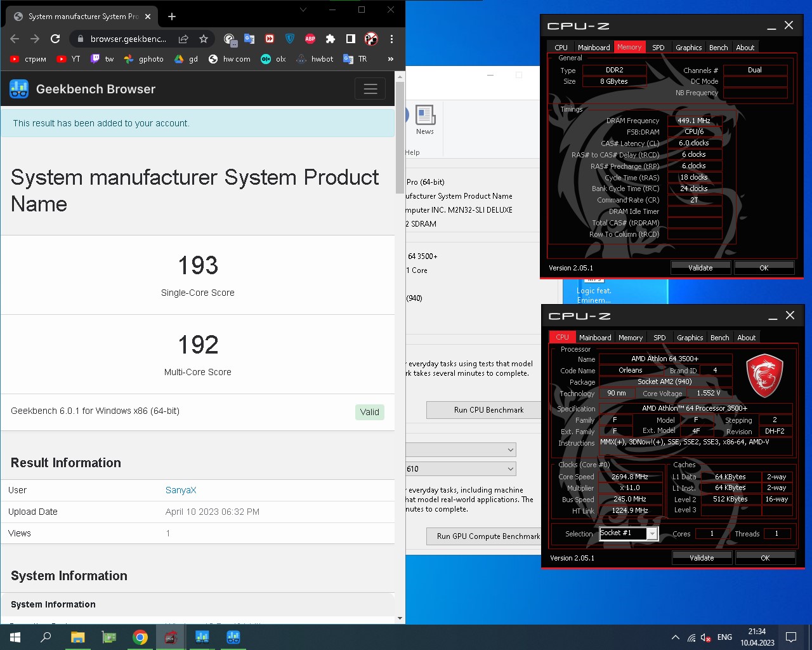The image size is (812, 650).
Task: Click the Valid badge
Action: click(x=370, y=412)
